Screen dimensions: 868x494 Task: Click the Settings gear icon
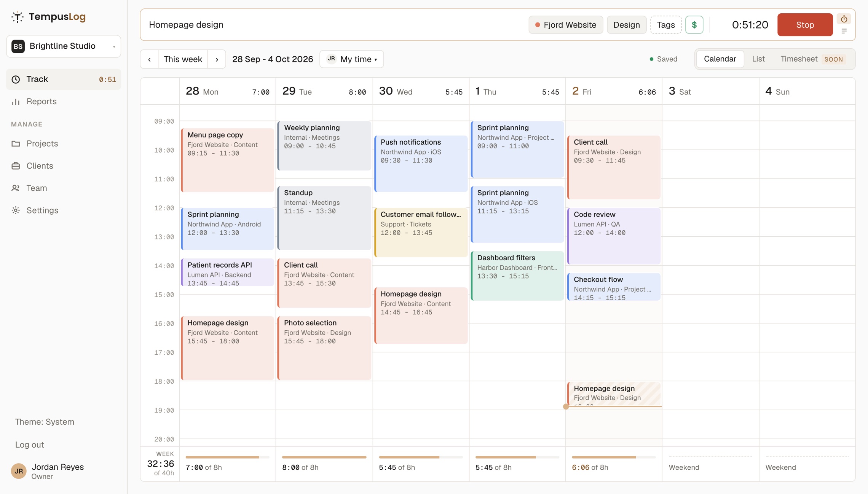[x=16, y=210]
